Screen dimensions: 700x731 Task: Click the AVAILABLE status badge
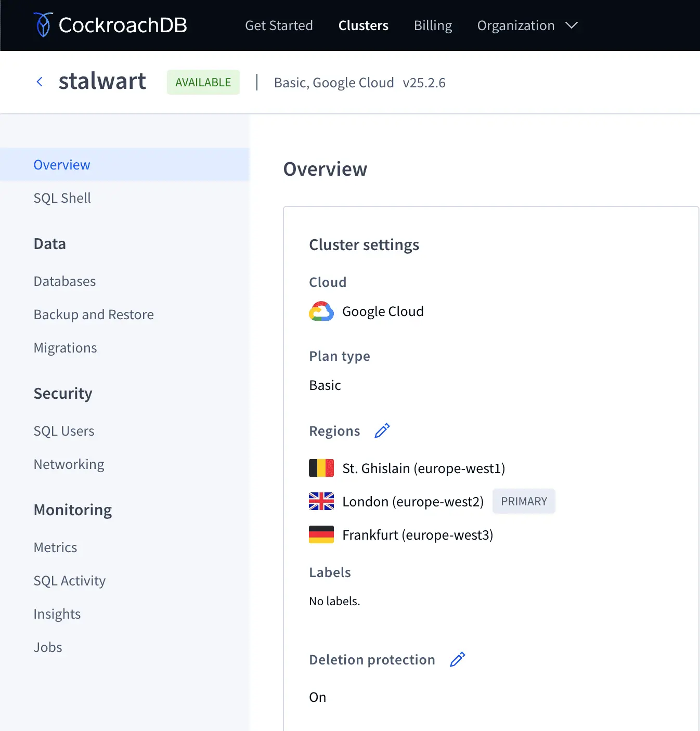203,82
